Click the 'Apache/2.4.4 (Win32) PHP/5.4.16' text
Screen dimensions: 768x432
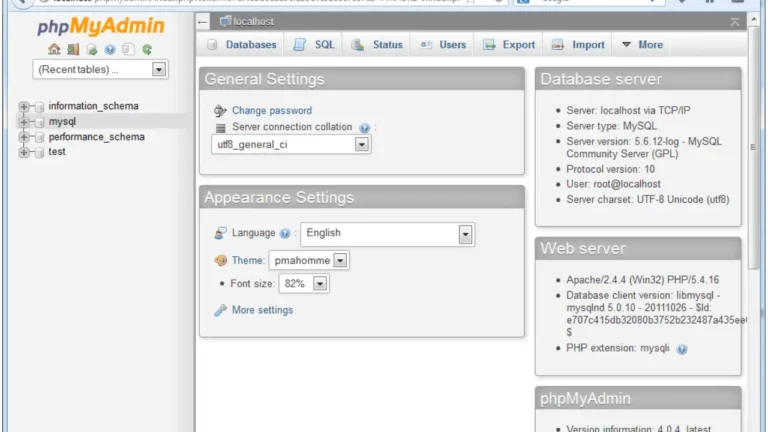[643, 280]
